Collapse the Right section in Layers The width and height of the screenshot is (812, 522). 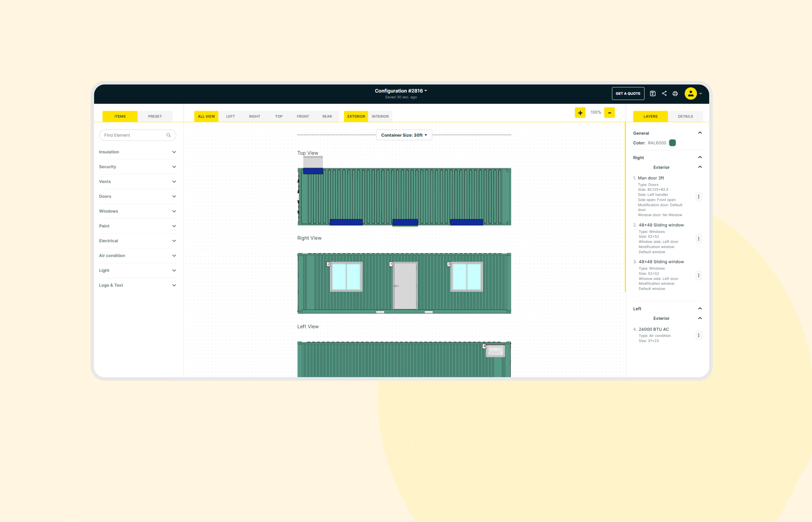click(x=700, y=157)
